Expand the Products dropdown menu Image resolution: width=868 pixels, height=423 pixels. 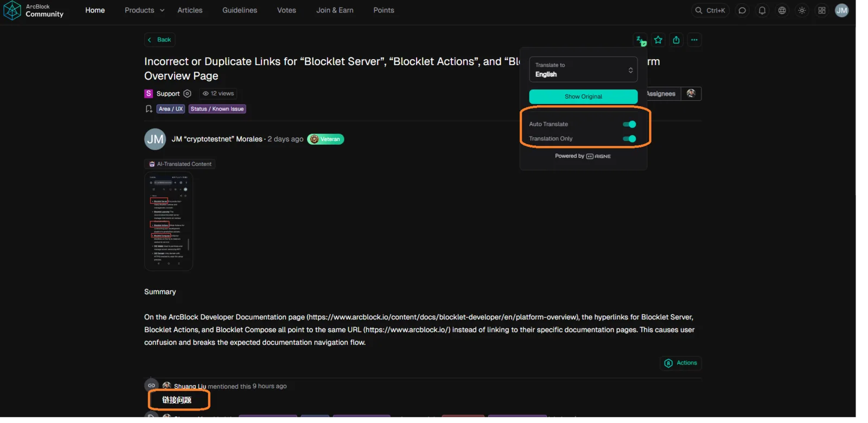point(144,10)
